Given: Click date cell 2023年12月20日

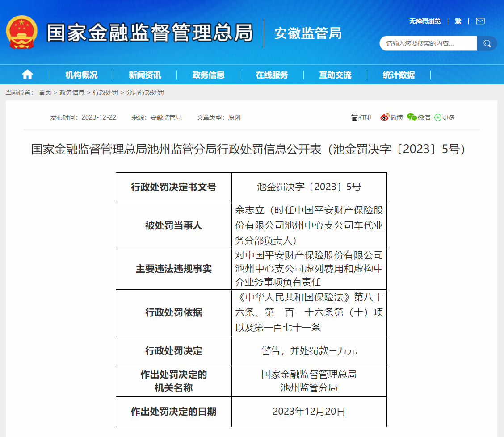Looking at the screenshot, I should [309, 412].
